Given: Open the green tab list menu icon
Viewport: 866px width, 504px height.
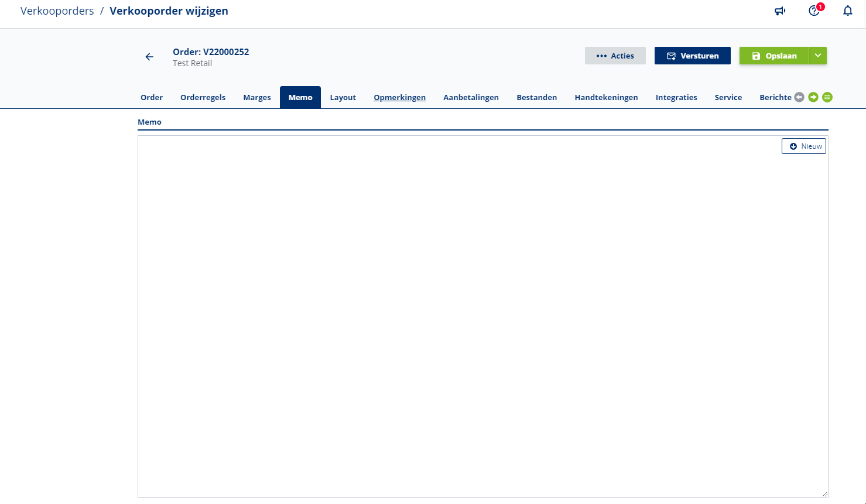Looking at the screenshot, I should pos(827,97).
